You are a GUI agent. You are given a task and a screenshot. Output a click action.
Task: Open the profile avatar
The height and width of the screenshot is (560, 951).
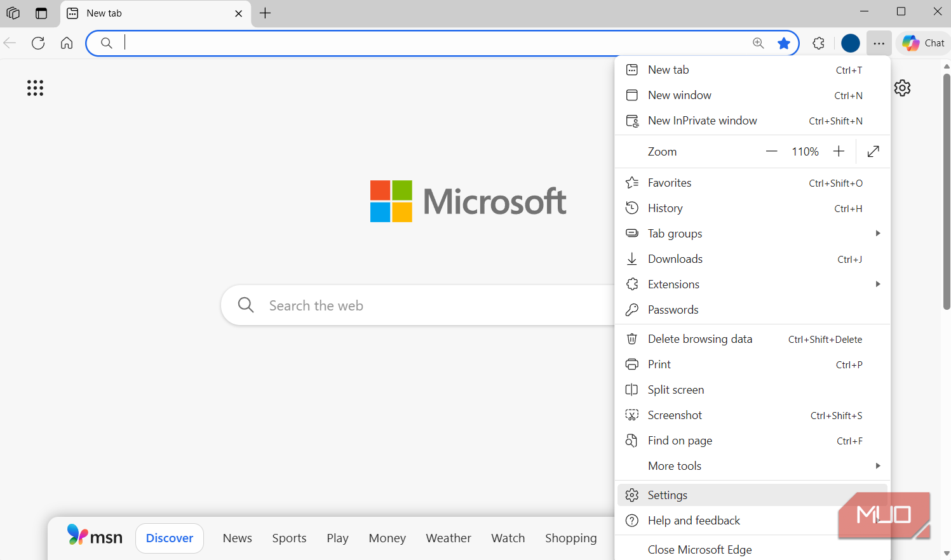[851, 43]
